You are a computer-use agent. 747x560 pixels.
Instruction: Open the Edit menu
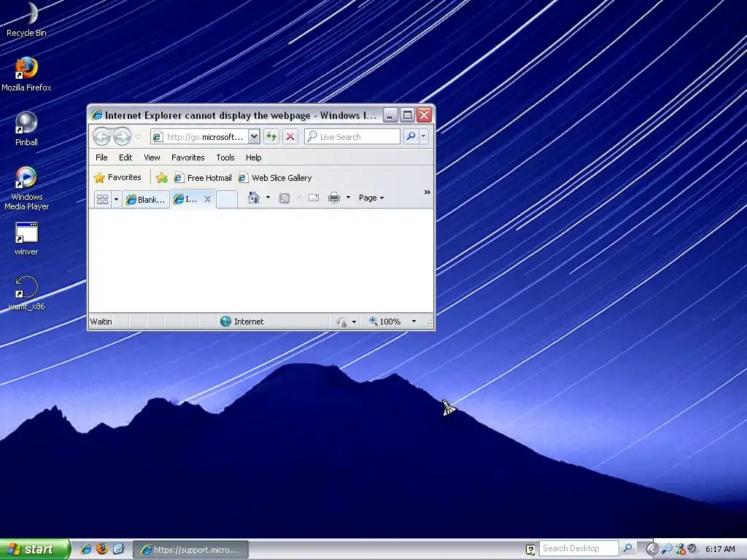[x=125, y=157]
